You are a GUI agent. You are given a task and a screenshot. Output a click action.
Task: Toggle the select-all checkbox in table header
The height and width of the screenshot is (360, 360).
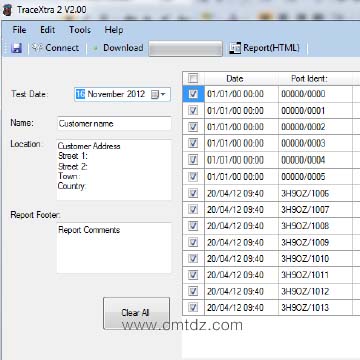pyautogui.click(x=193, y=79)
